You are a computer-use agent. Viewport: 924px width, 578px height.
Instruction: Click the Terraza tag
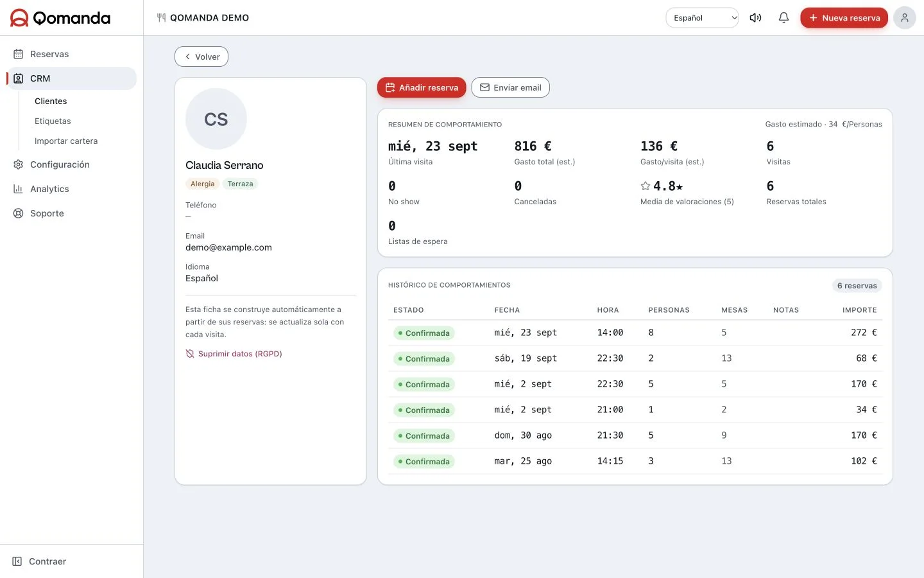(x=240, y=184)
